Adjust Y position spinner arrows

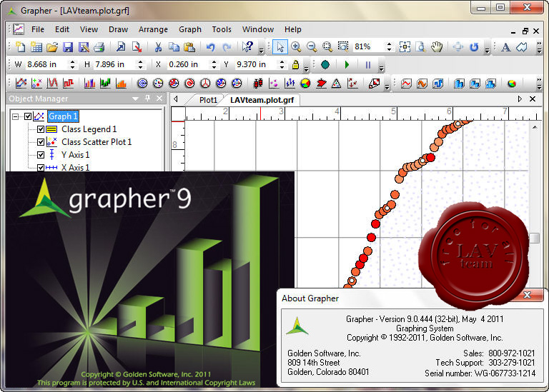[282, 65]
